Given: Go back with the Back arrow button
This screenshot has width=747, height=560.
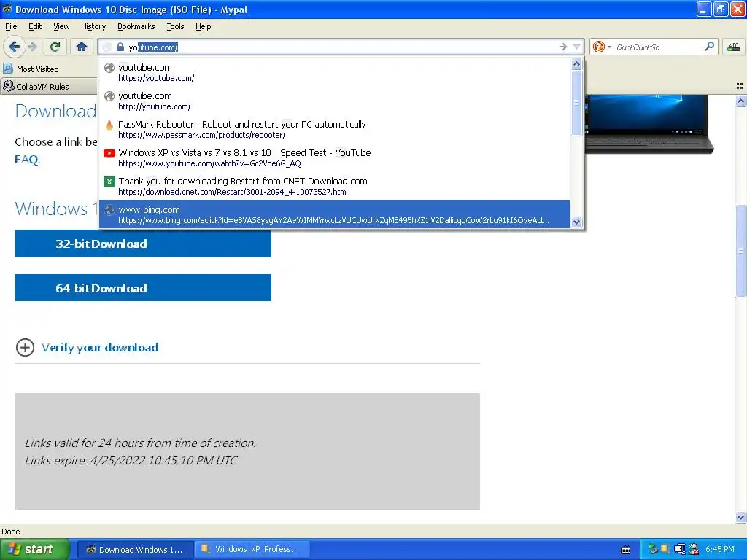Looking at the screenshot, I should (15, 47).
